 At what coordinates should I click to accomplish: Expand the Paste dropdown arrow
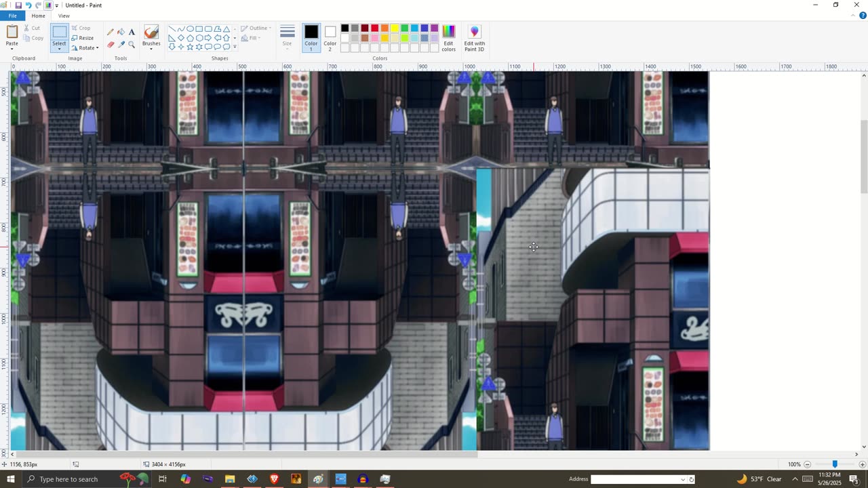12,49
